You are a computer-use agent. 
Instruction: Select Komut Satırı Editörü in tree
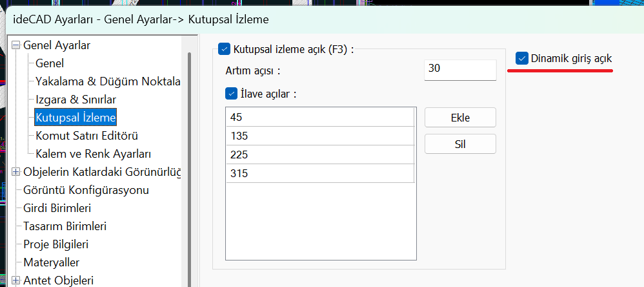coord(86,136)
